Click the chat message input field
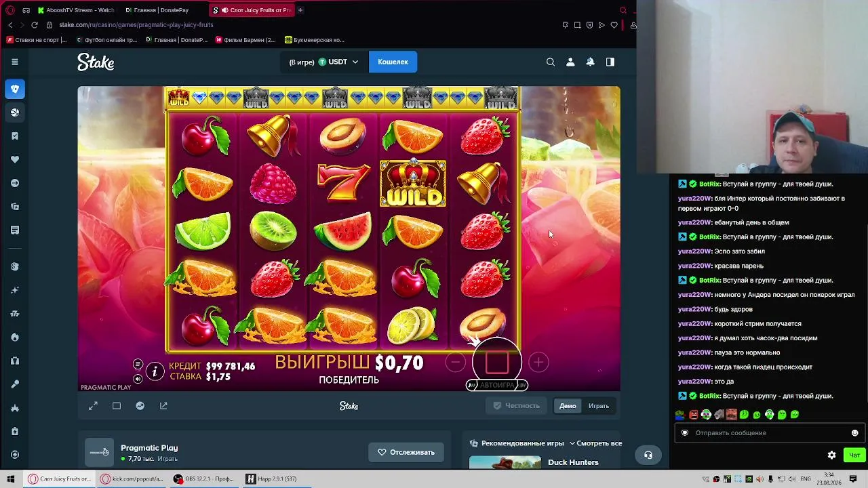Screen dimensions: 868x488 pyautogui.click(x=769, y=432)
